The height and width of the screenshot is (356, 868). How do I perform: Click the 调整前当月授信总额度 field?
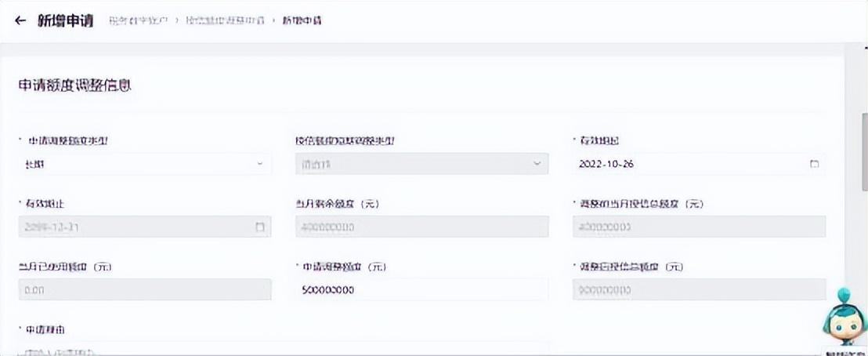point(699,227)
